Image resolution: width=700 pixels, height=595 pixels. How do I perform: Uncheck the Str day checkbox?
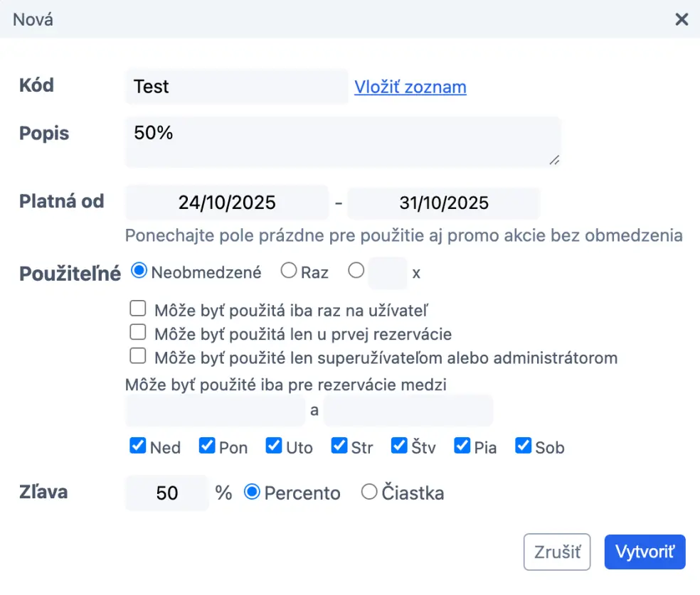point(339,446)
